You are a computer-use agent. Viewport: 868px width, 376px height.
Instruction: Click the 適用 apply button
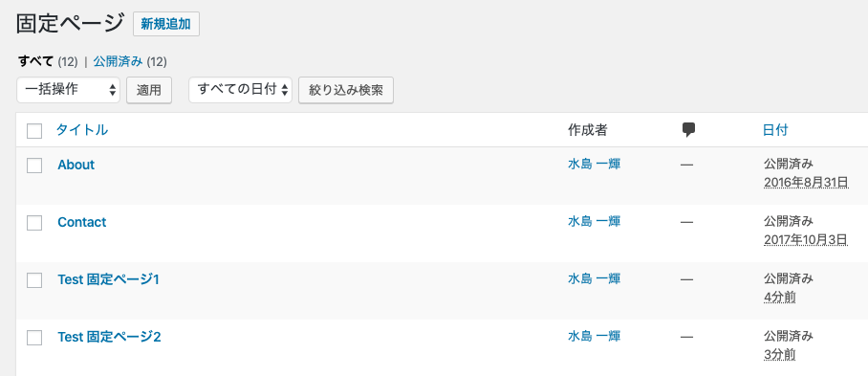(149, 90)
